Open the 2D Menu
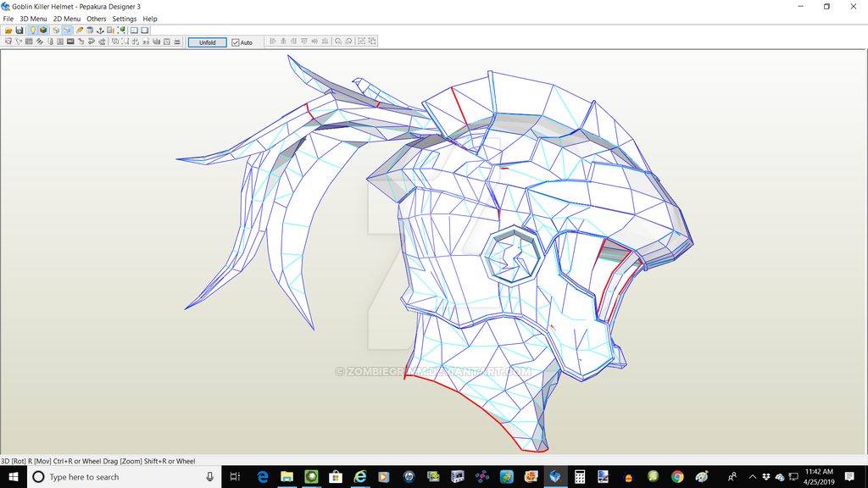This screenshot has height=488, width=868. pos(66,19)
